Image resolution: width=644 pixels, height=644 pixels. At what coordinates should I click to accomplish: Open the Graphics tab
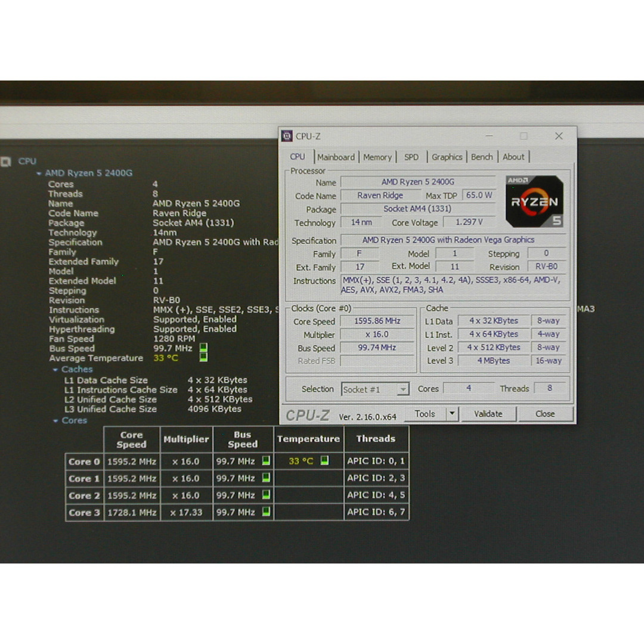point(447,157)
